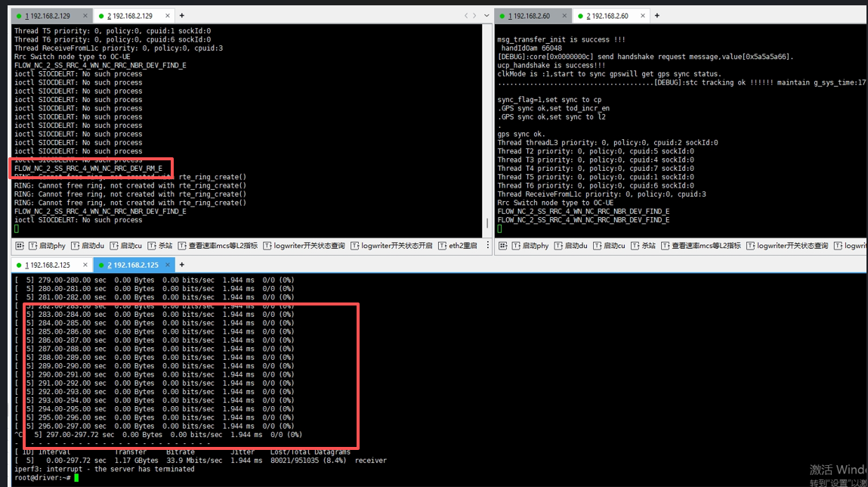Click 查看速率mcs等L2指标 in left pane
The image size is (868, 487).
[x=222, y=246]
